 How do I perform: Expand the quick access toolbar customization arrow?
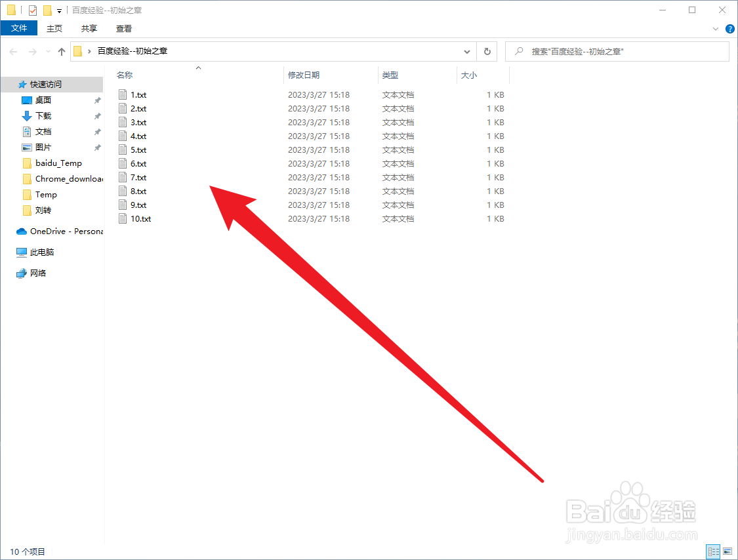pyautogui.click(x=58, y=10)
